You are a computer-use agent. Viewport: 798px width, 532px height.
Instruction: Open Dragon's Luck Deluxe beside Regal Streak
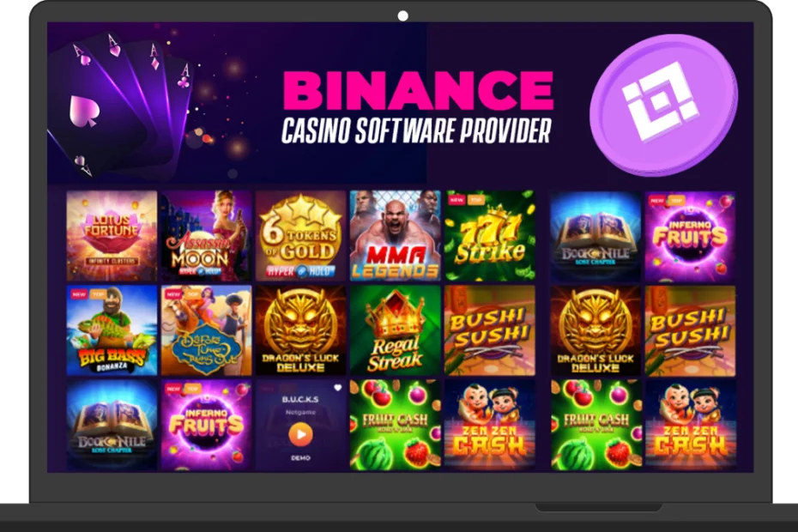(301, 330)
